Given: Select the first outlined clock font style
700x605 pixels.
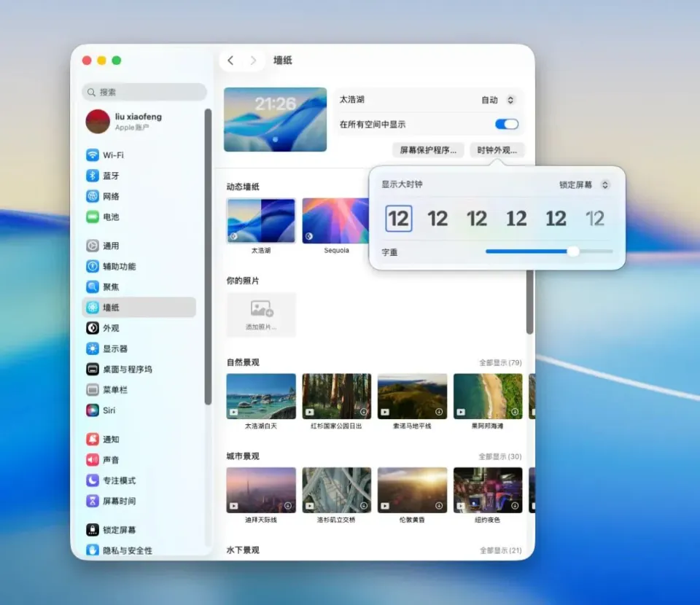Looking at the screenshot, I should (398, 219).
